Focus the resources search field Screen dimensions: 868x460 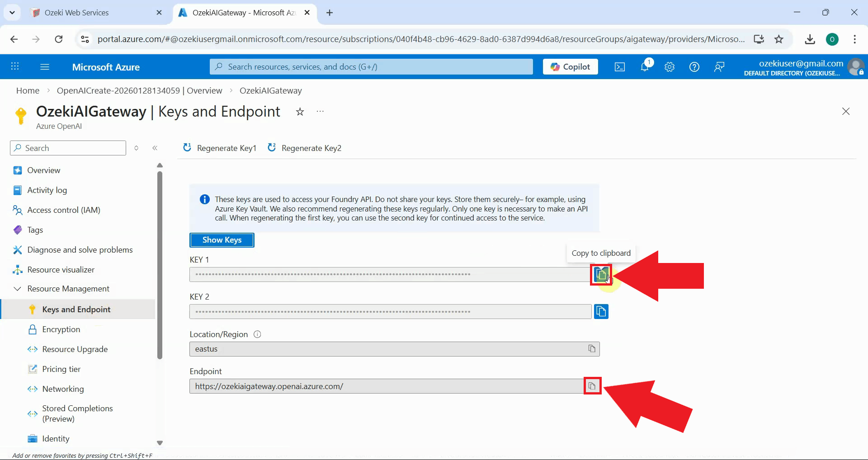click(371, 66)
